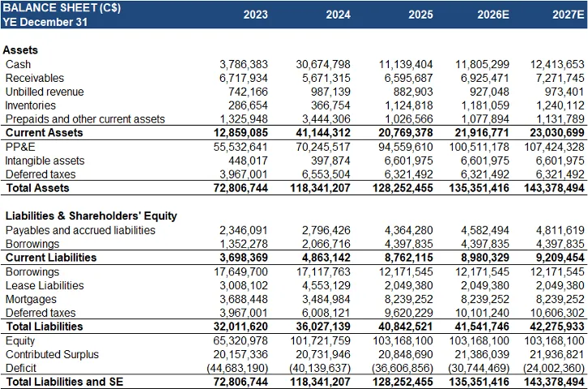Click the Contributed Surplus row label
Screen dimensions: 588x389
[52, 354]
